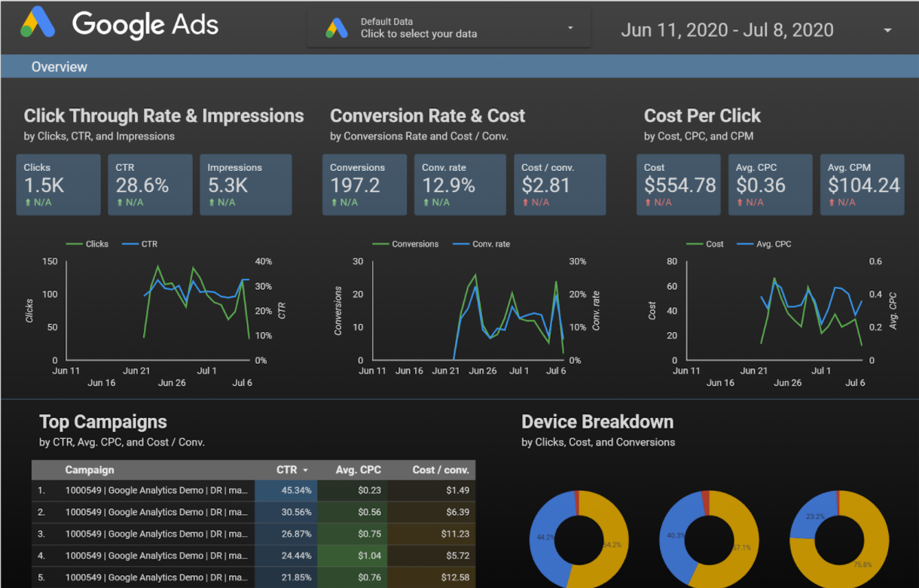
Task: Click the Jun 11, 2020 - Jul 8, 2020 date range
Action: [727, 31]
